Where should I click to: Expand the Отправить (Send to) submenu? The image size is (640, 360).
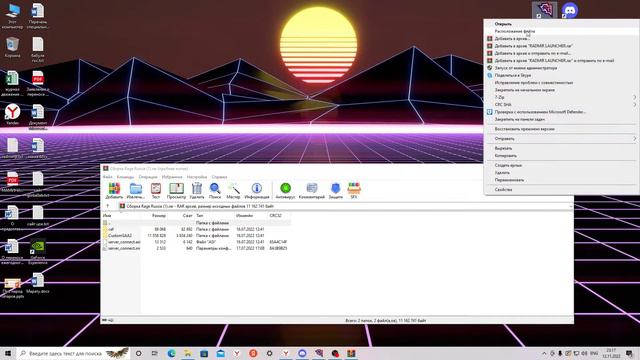coord(561,139)
